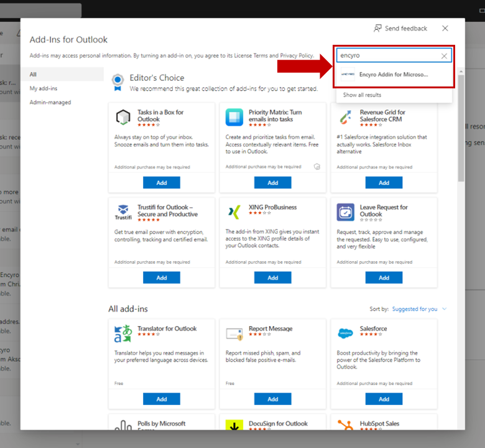Viewport: 485px width, 448px height.
Task: Select Admin-managed category
Action: [50, 103]
